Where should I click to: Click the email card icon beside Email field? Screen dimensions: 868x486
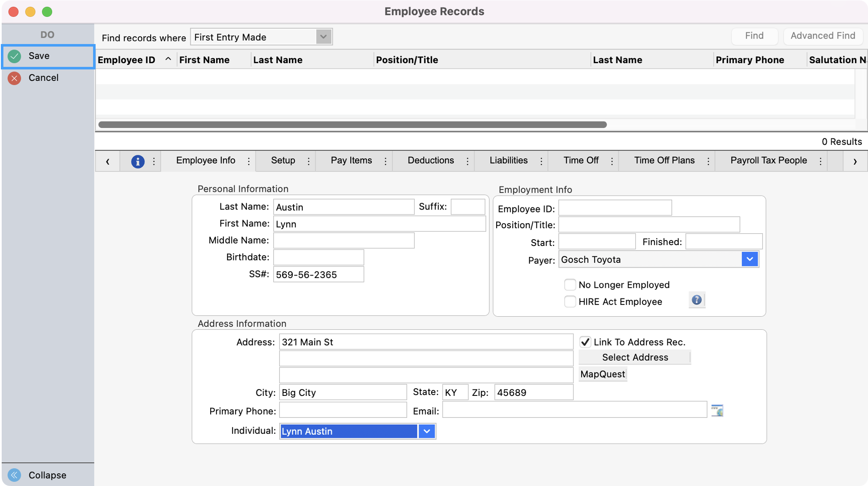(x=717, y=411)
